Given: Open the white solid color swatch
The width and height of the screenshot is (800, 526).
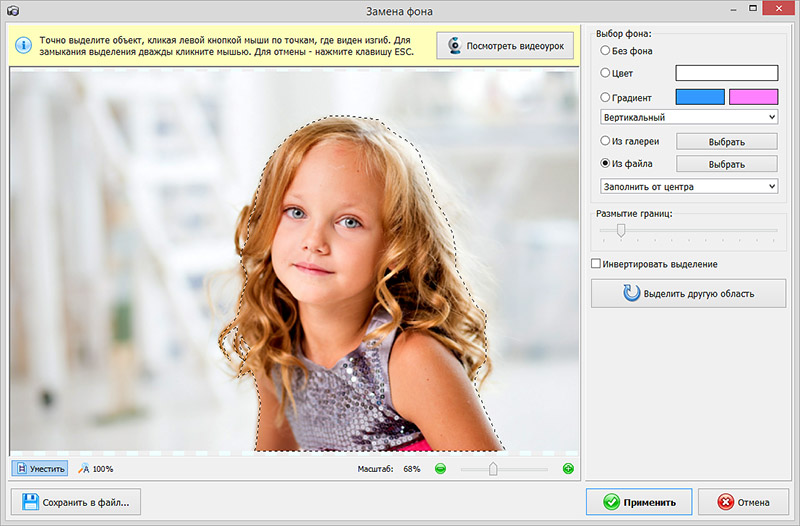Looking at the screenshot, I should [727, 73].
